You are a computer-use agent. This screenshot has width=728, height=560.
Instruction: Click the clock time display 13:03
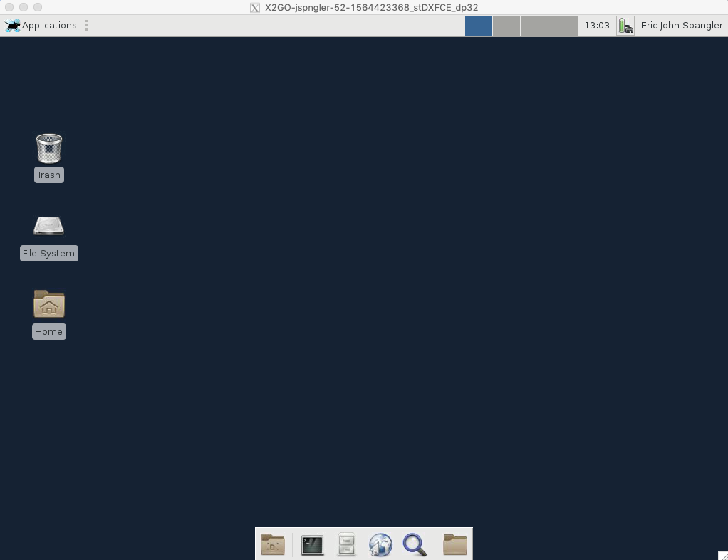(597, 25)
